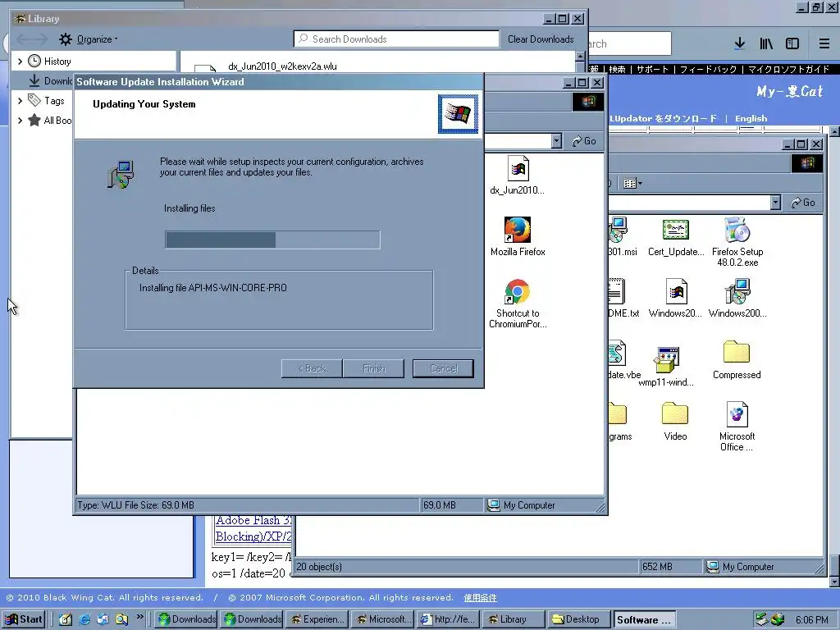
Task: Expand the History tree node
Action: point(20,61)
